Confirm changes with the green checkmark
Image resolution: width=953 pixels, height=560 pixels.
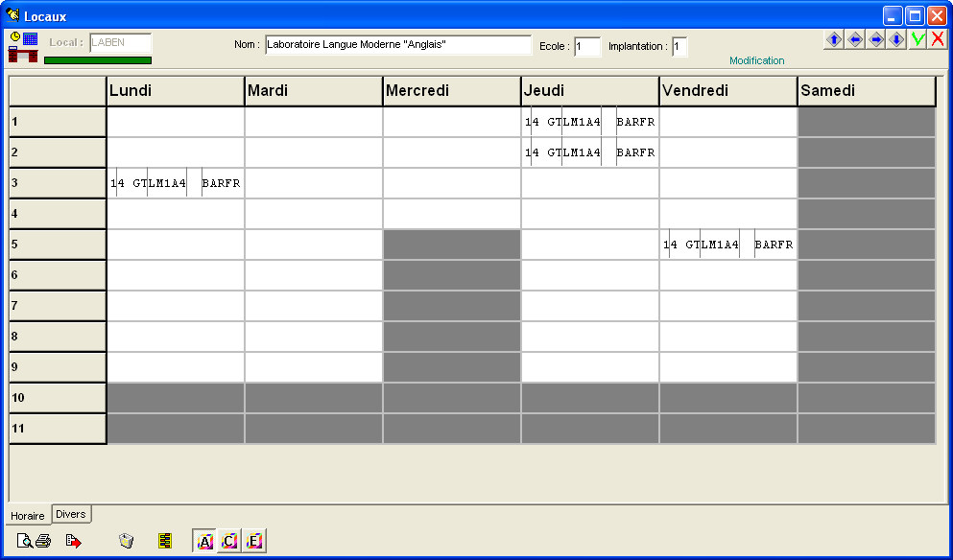coord(918,39)
